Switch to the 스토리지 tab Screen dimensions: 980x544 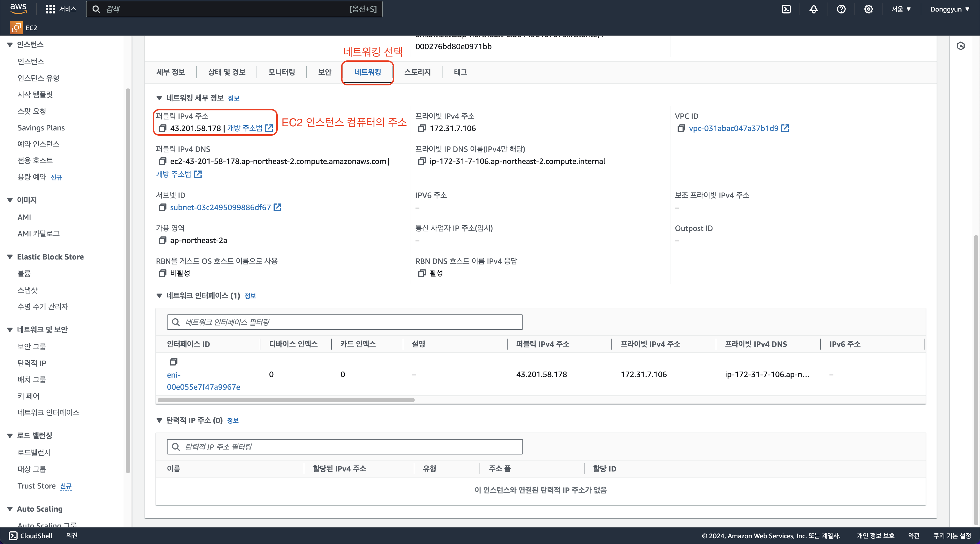[x=417, y=72]
